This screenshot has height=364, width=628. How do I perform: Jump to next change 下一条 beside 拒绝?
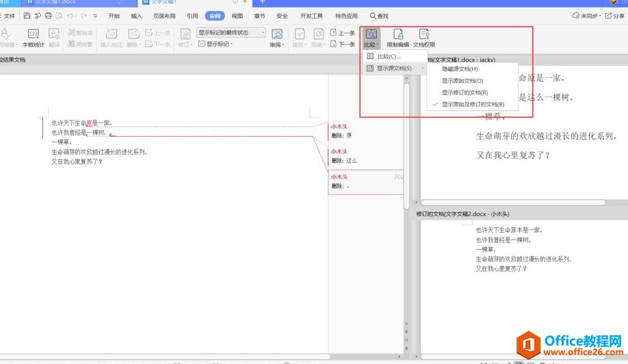343,44
